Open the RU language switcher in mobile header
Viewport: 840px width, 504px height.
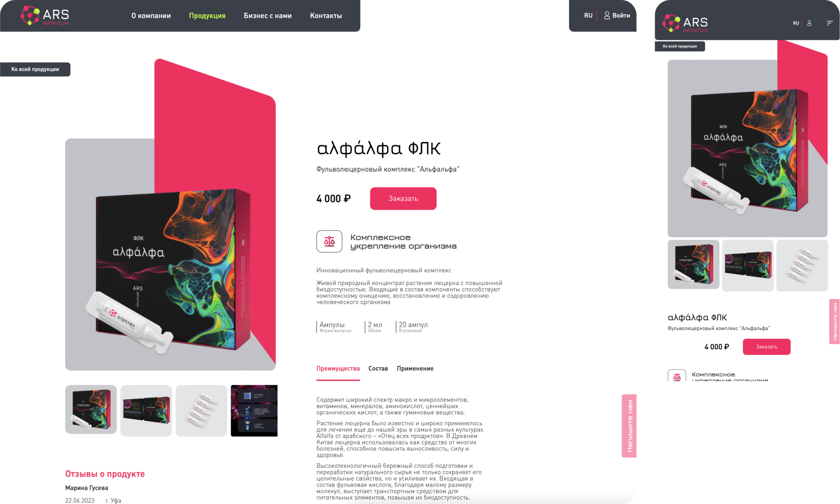coord(796,23)
